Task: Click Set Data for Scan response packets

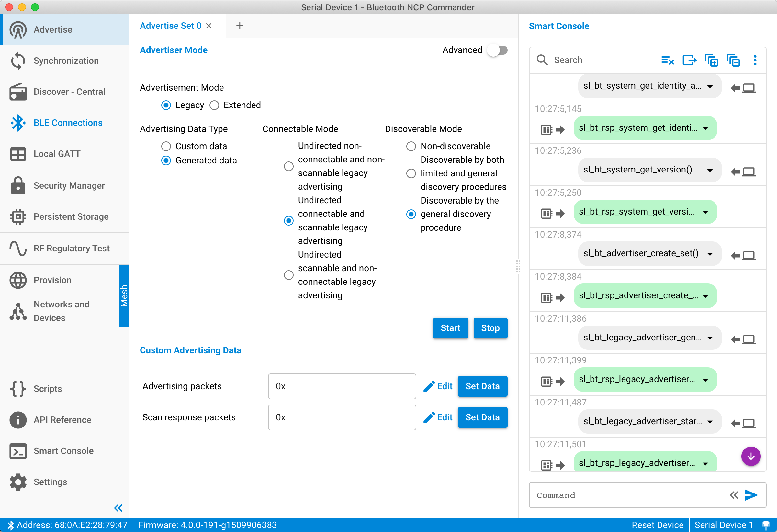Action: [x=482, y=417]
